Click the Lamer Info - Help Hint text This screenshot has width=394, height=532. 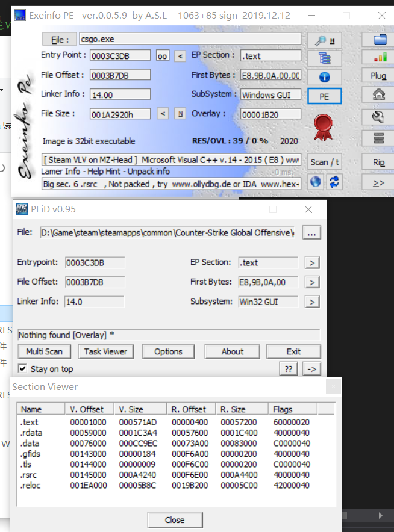point(105,172)
